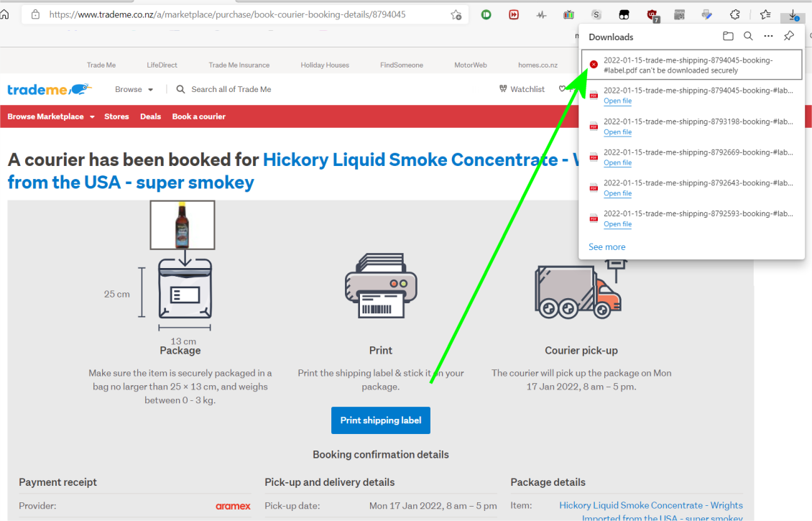Pin the Downloads panel
This screenshot has width=812, height=521.
coord(789,37)
